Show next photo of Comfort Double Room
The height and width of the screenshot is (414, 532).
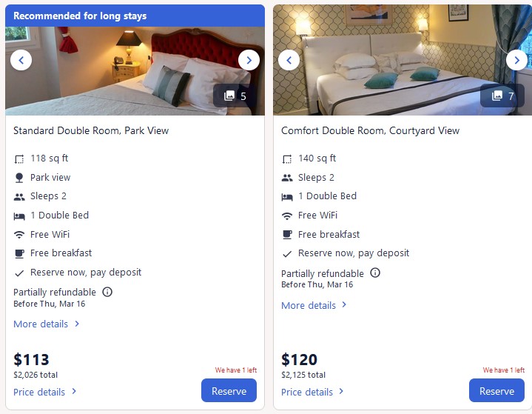[x=516, y=60]
